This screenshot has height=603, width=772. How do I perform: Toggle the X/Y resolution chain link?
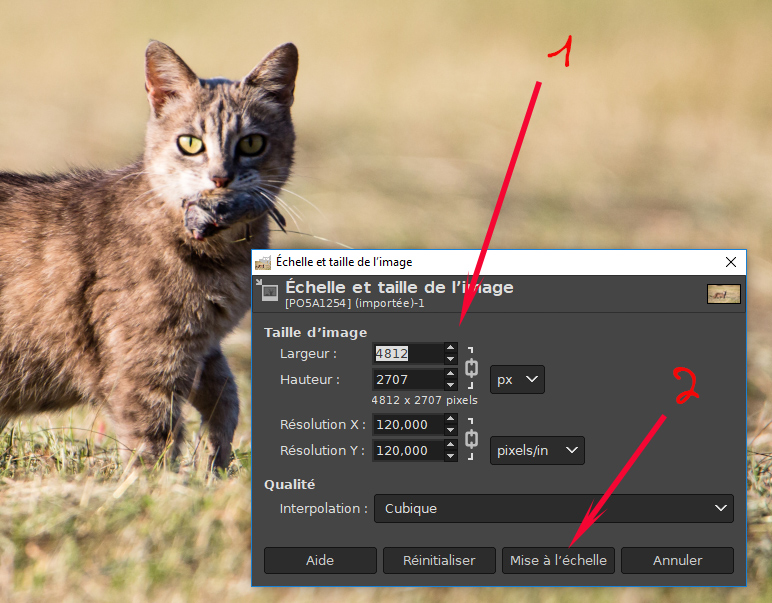pyautogui.click(x=471, y=438)
